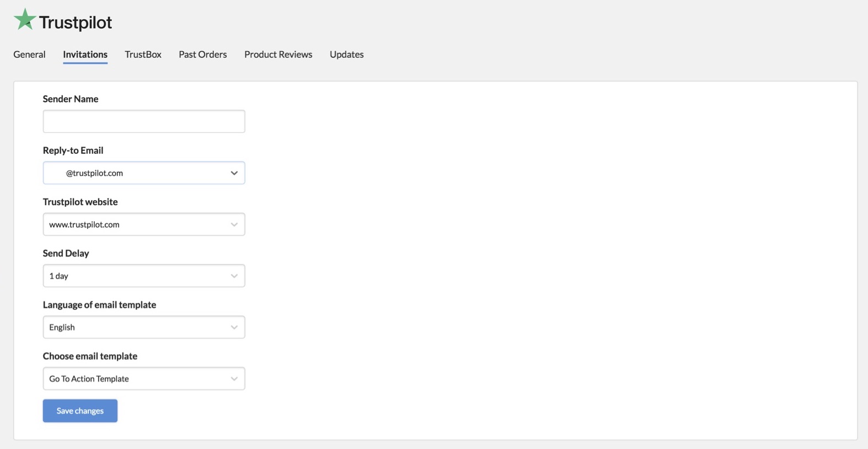The height and width of the screenshot is (449, 868).
Task: Open the Send Delay dropdown
Action: 144,276
